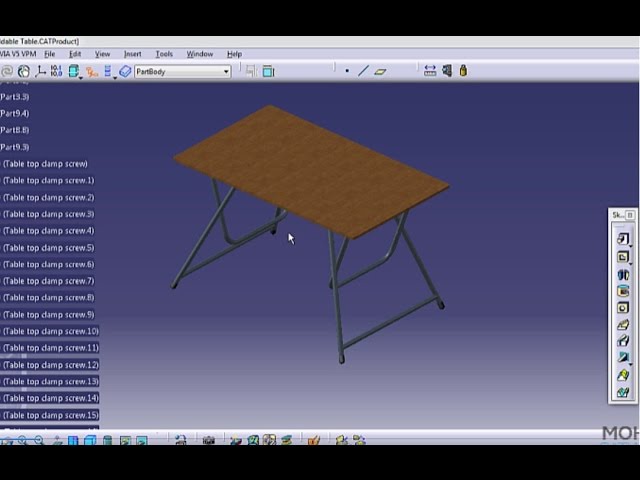Select the Pad tool in Sketch-Based toolbar
This screenshot has width=640, height=480.
622,238
